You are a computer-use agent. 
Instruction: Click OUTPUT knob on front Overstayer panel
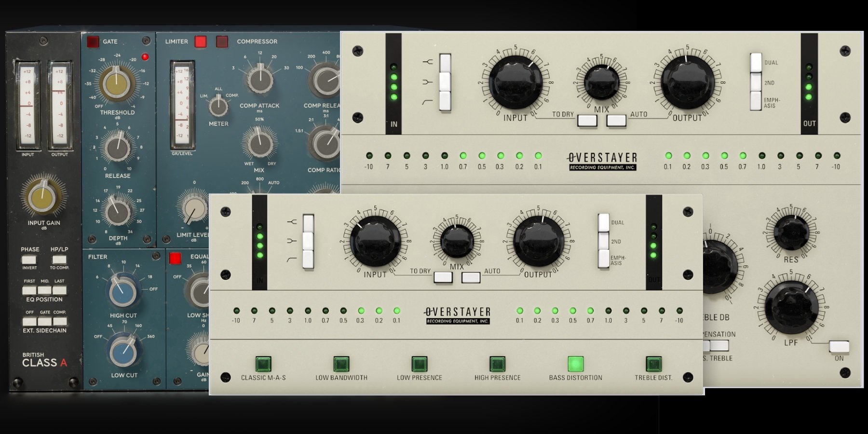[x=539, y=241]
